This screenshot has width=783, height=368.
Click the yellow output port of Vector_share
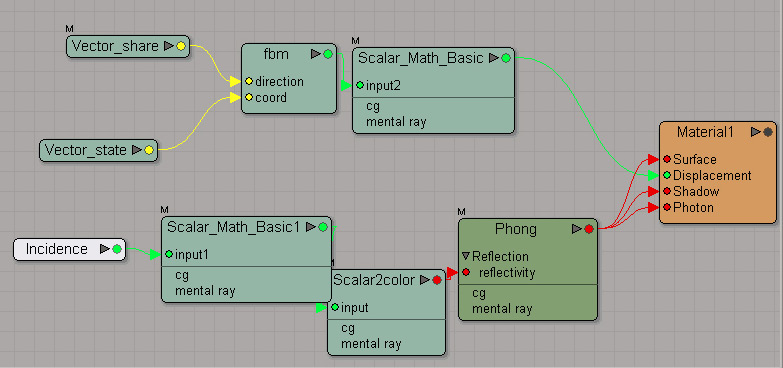pyautogui.click(x=181, y=46)
